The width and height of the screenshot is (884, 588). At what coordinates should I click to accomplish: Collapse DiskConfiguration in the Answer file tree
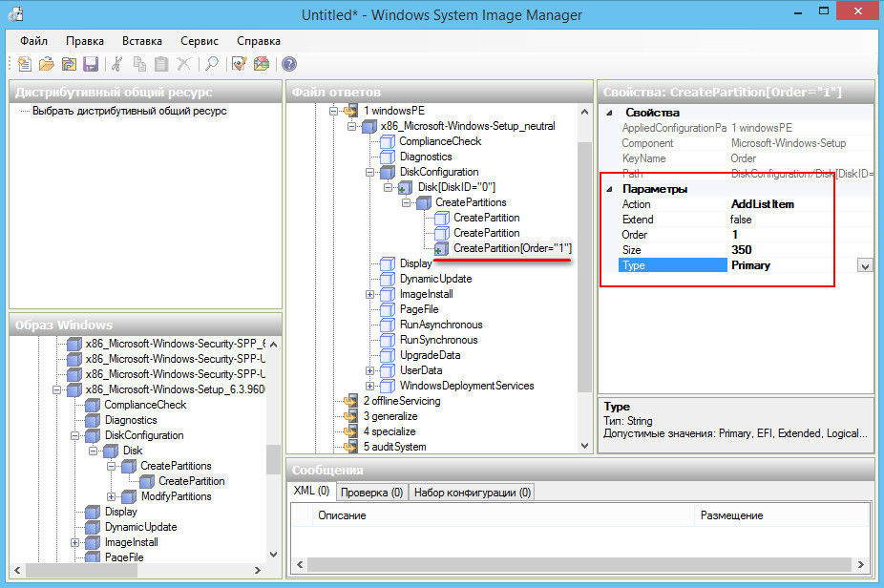[x=369, y=172]
